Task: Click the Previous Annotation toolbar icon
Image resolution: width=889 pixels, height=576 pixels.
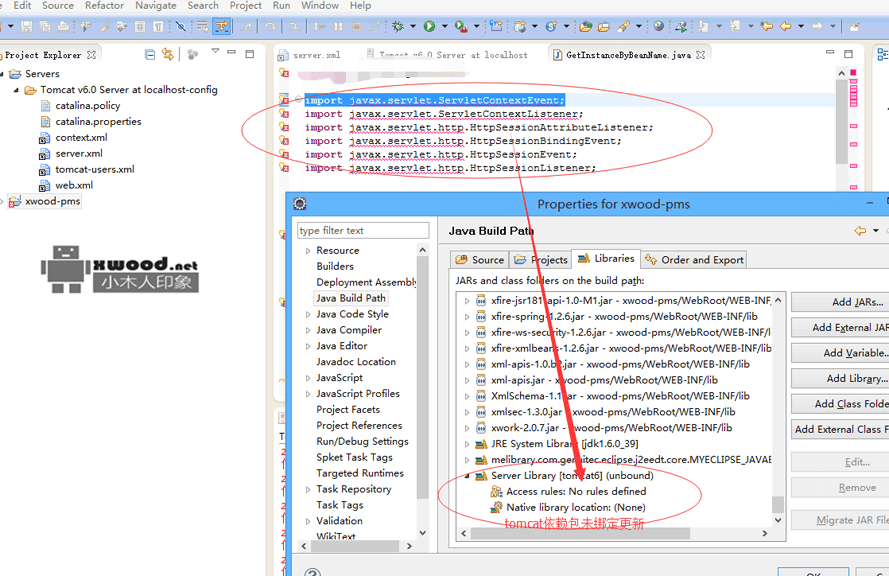Action: click(735, 26)
